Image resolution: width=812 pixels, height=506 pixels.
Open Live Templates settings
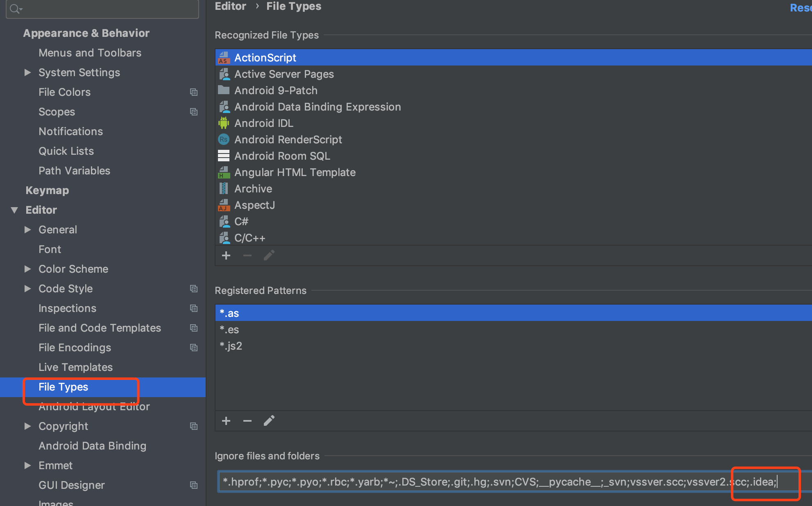coord(75,367)
